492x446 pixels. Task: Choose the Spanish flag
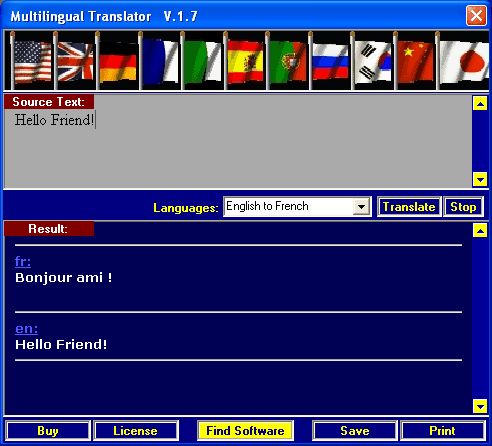pyautogui.click(x=245, y=61)
